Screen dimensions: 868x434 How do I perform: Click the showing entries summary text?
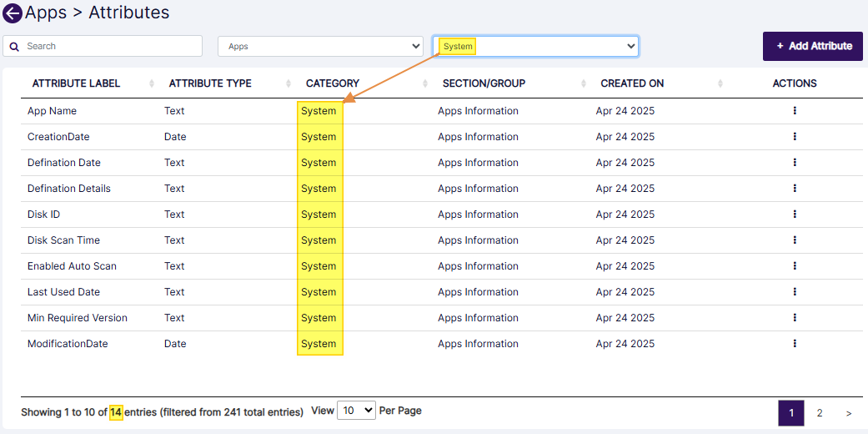pos(163,412)
